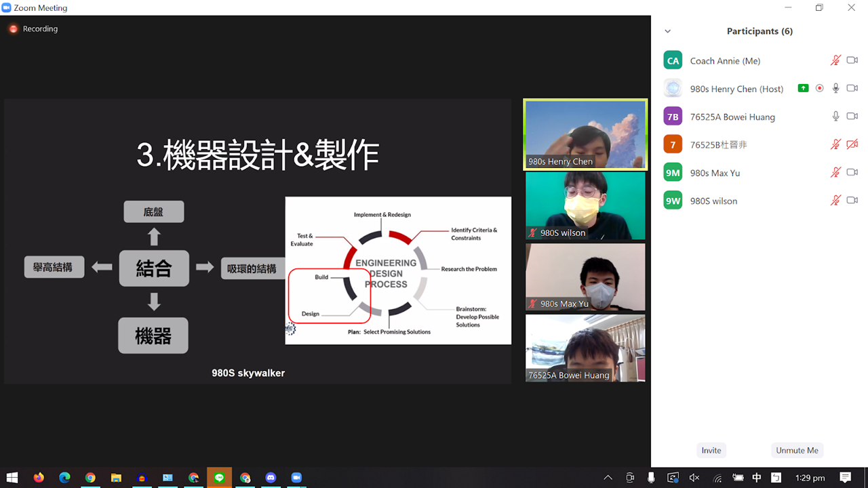868x488 pixels.
Task: Click the red Recording indicator
Action: [x=14, y=29]
